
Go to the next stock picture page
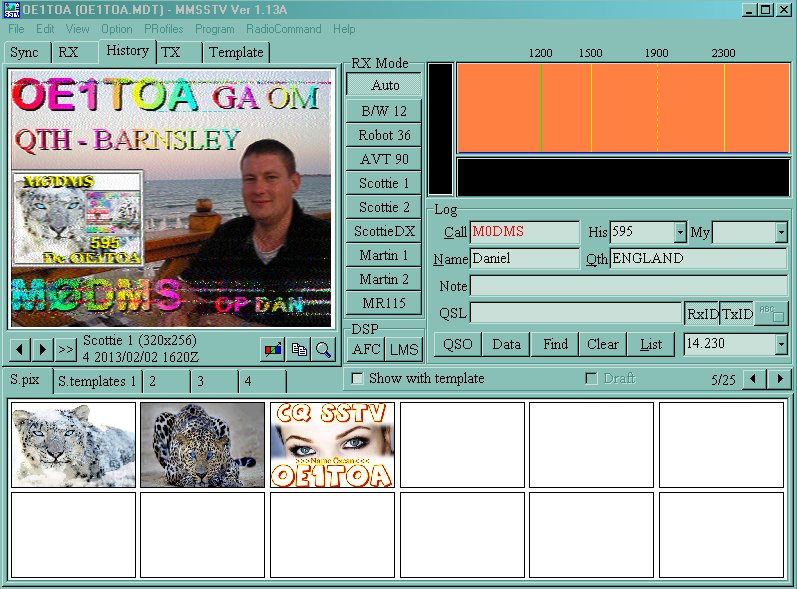(780, 380)
